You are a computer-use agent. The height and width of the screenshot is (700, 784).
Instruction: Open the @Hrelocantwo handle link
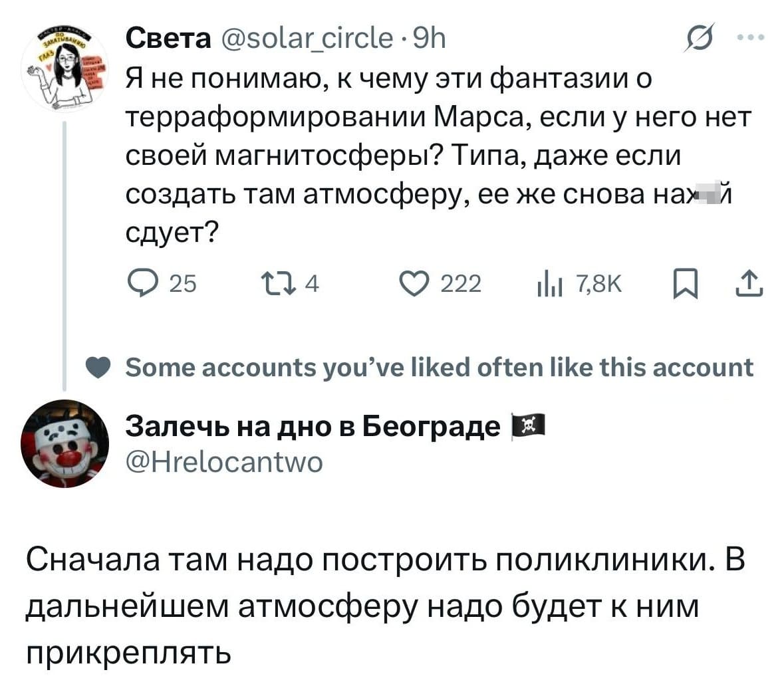(225, 461)
